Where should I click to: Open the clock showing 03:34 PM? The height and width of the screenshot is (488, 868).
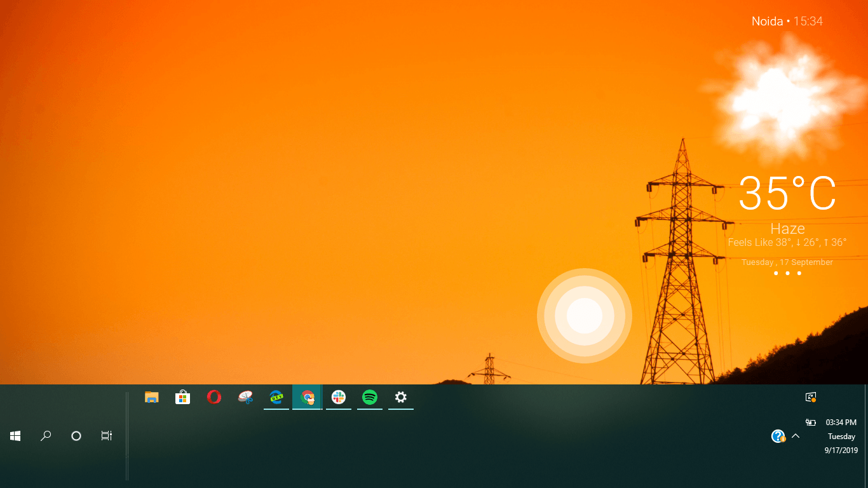click(841, 423)
